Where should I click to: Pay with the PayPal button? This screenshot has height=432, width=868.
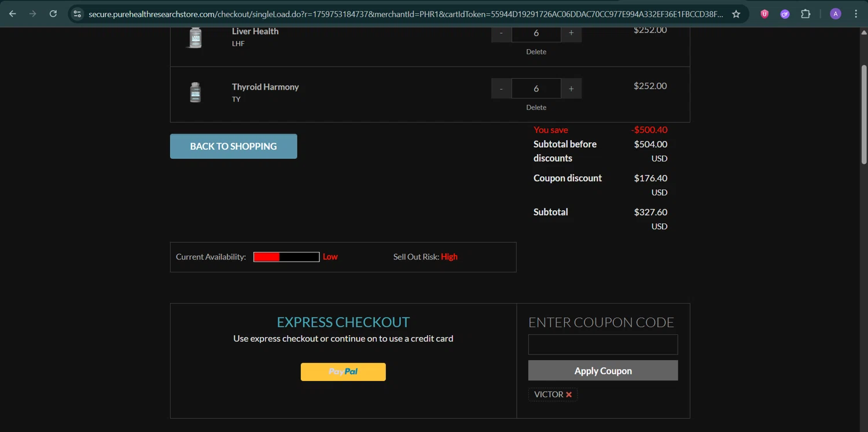click(343, 372)
